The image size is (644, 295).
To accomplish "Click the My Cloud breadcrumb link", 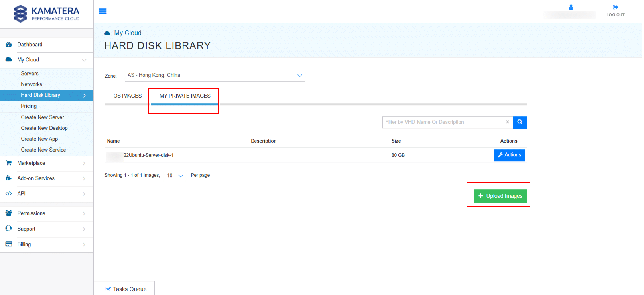I will pyautogui.click(x=128, y=33).
